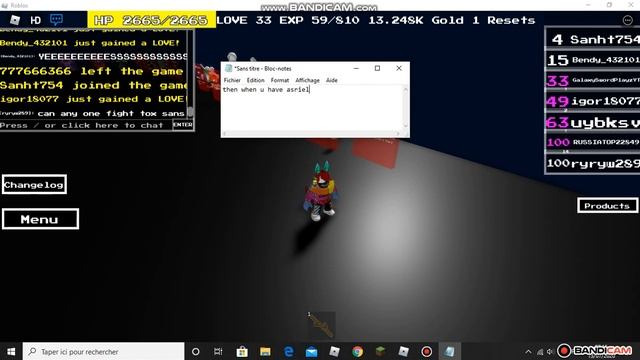The image size is (640, 360).
Task: Open the game Menu button
Action: tap(40, 219)
